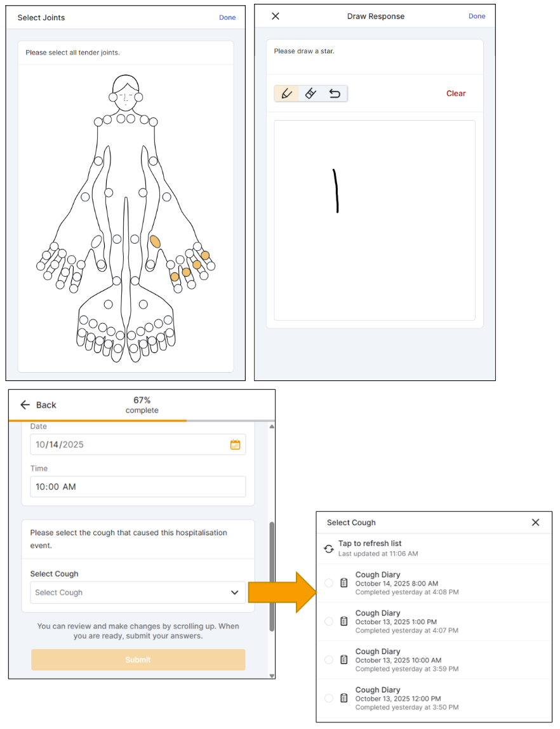
Task: Clear the drawing canvas
Action: coord(456,94)
